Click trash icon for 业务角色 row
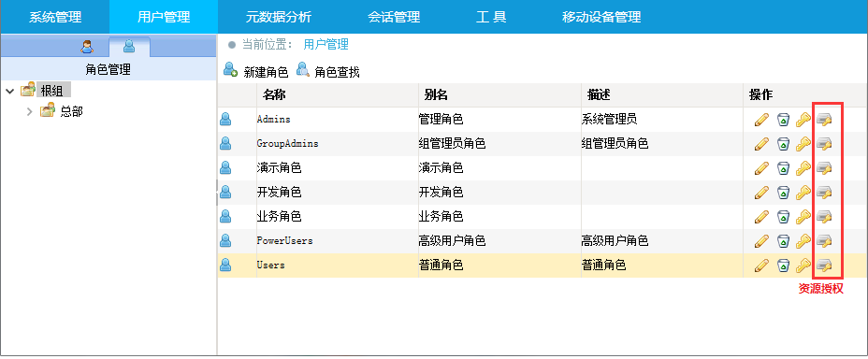This screenshot has width=868, height=359. tap(783, 217)
